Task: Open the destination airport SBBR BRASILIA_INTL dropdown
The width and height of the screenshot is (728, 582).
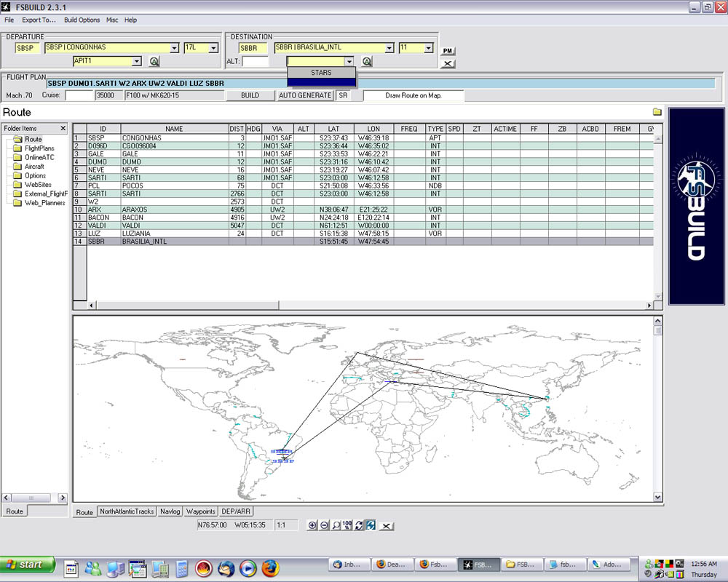Action: [389, 48]
